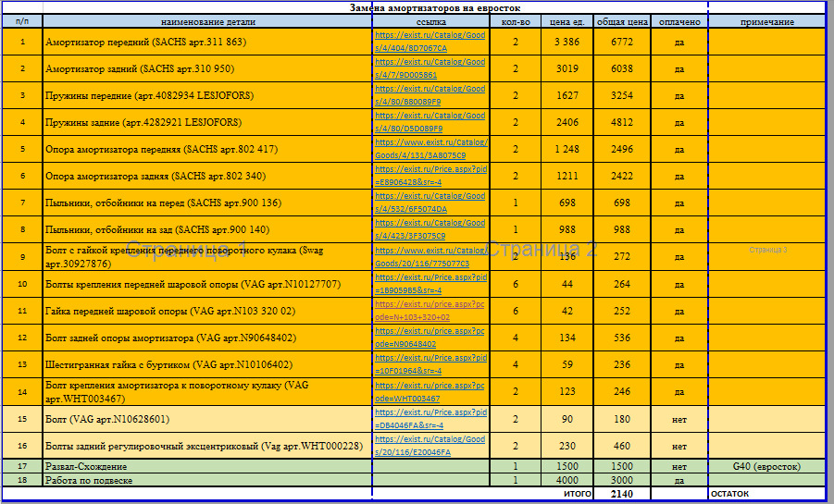Follow visited link N+103+320+02 in row 11
Screen dimensions: 834x504
[x=429, y=311]
